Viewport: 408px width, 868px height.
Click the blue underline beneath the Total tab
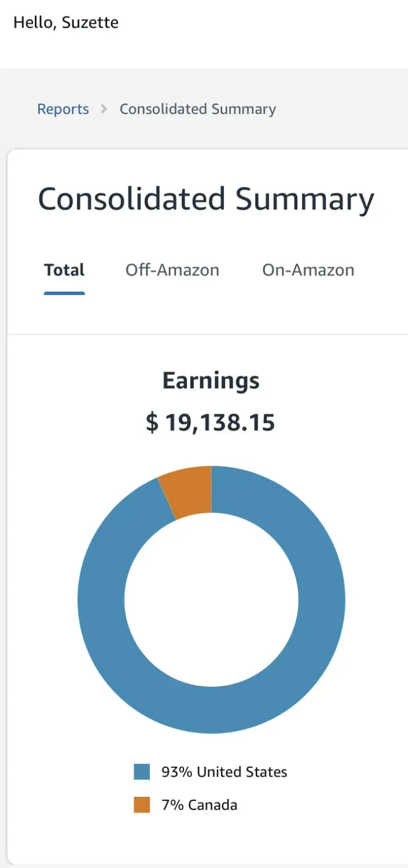tap(64, 293)
